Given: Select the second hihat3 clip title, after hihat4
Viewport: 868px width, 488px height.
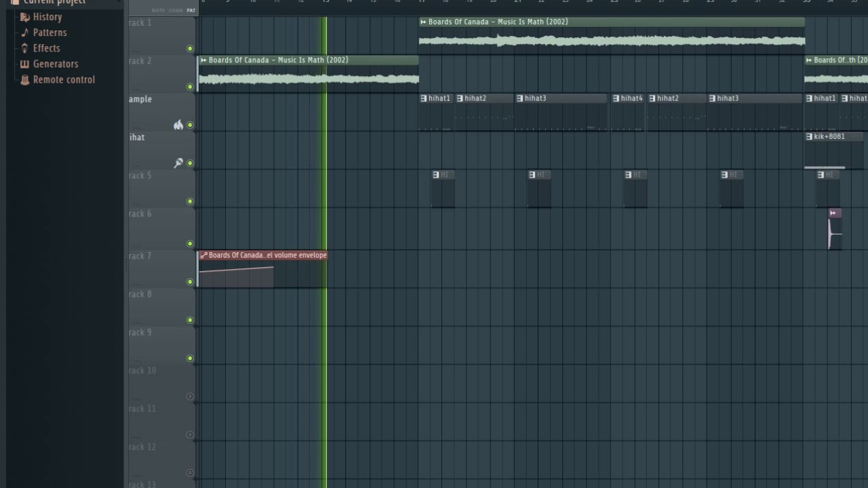Looking at the screenshot, I should coord(728,98).
